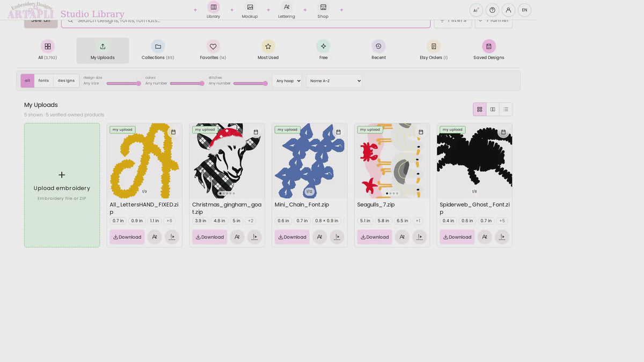The width and height of the screenshot is (644, 362).
Task: Play stitch simulation for Christmas_gingham_goat
Action: [254, 237]
